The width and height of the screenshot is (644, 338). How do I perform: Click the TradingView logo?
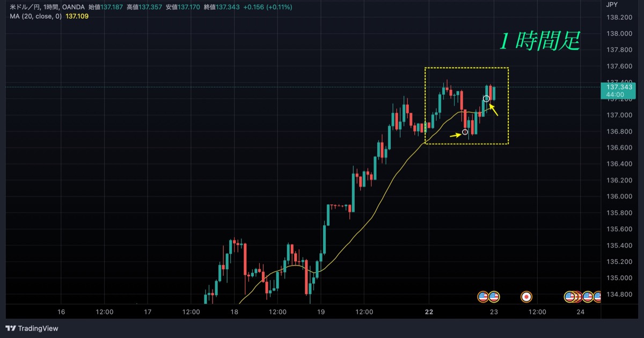point(32,328)
